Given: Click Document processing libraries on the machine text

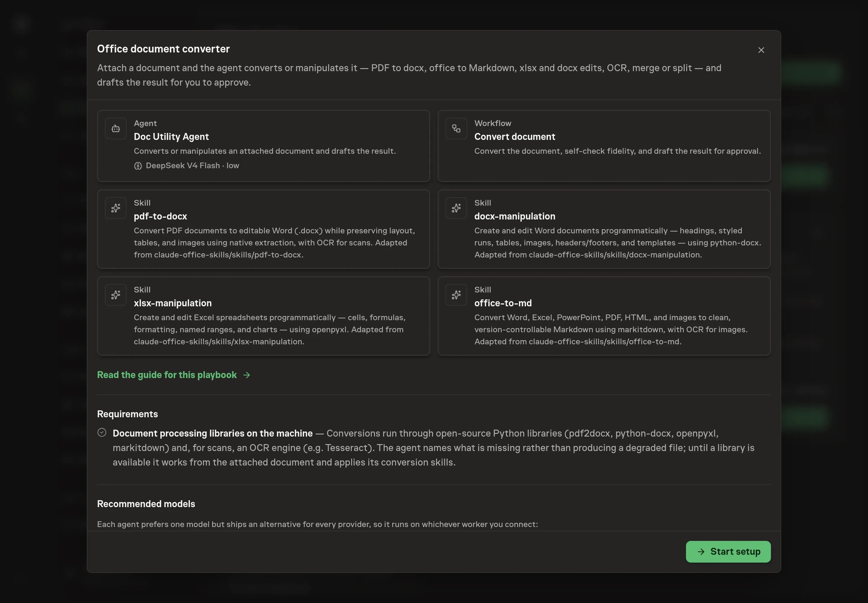Looking at the screenshot, I should point(213,433).
